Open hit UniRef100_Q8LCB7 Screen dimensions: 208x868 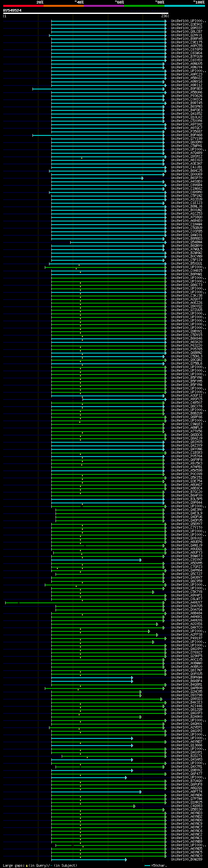tap(187, 32)
